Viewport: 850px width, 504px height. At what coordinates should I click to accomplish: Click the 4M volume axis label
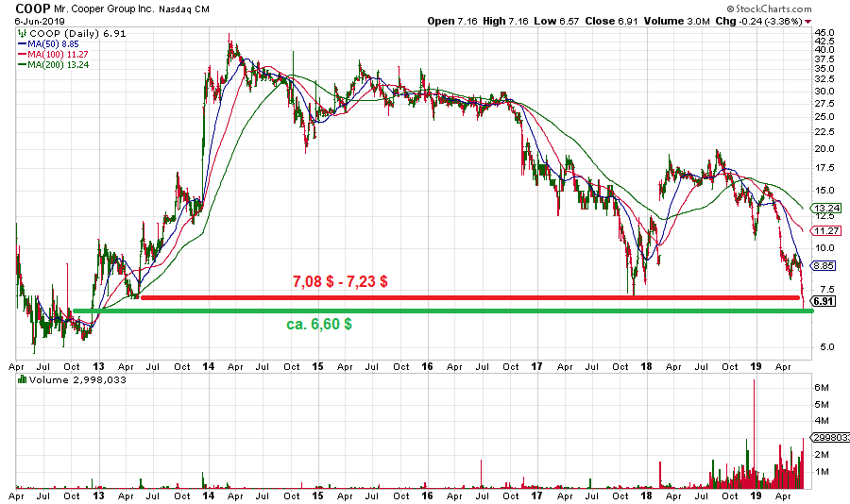(x=822, y=421)
